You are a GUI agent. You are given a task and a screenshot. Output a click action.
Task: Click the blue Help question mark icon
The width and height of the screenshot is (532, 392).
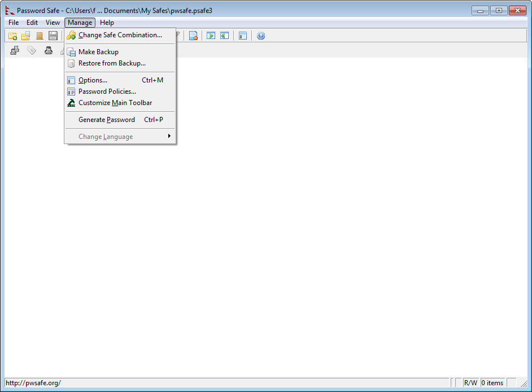coord(261,36)
